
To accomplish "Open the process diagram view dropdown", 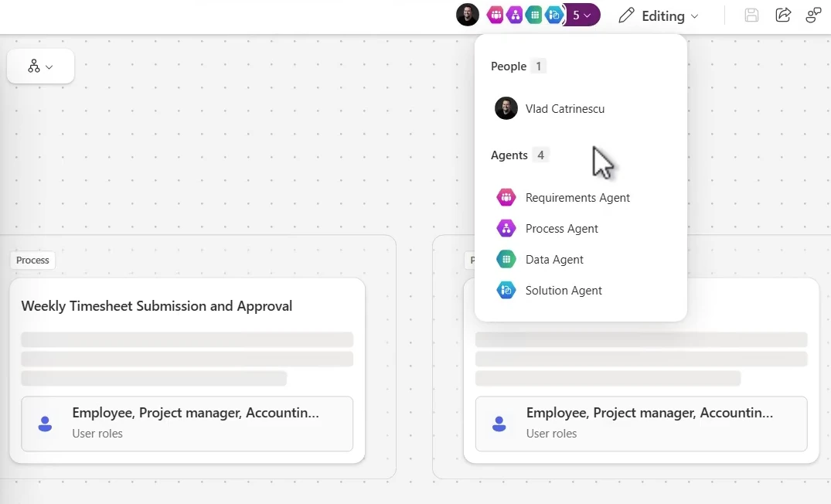I will pyautogui.click(x=41, y=66).
